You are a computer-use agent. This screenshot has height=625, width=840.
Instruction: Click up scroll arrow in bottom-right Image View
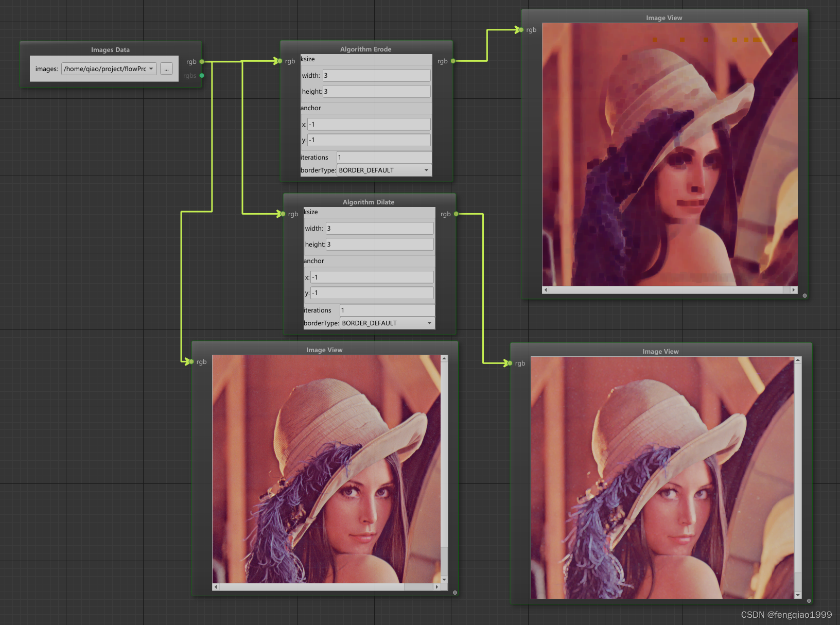click(798, 360)
